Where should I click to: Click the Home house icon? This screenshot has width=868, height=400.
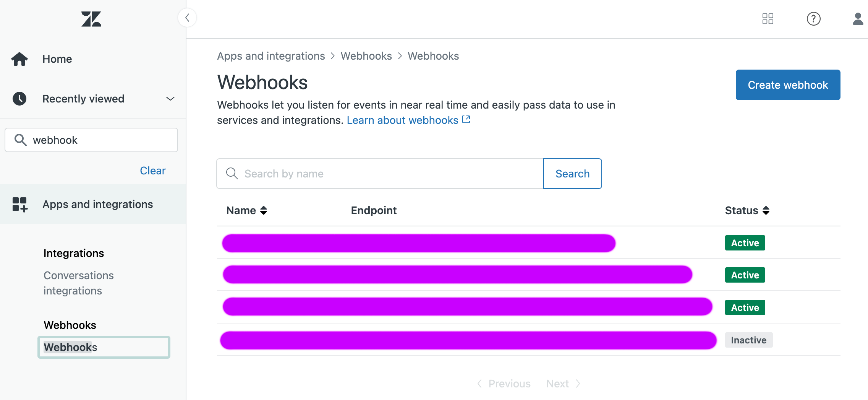19,59
